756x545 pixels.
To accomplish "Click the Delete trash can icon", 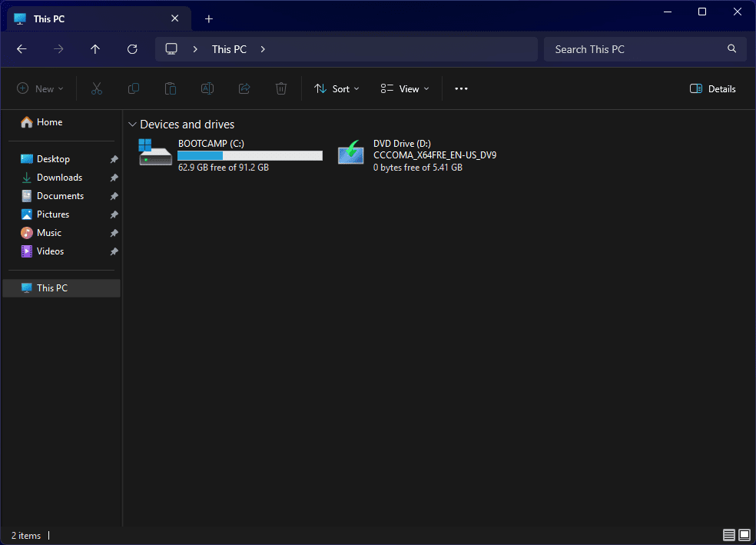I will pos(281,89).
